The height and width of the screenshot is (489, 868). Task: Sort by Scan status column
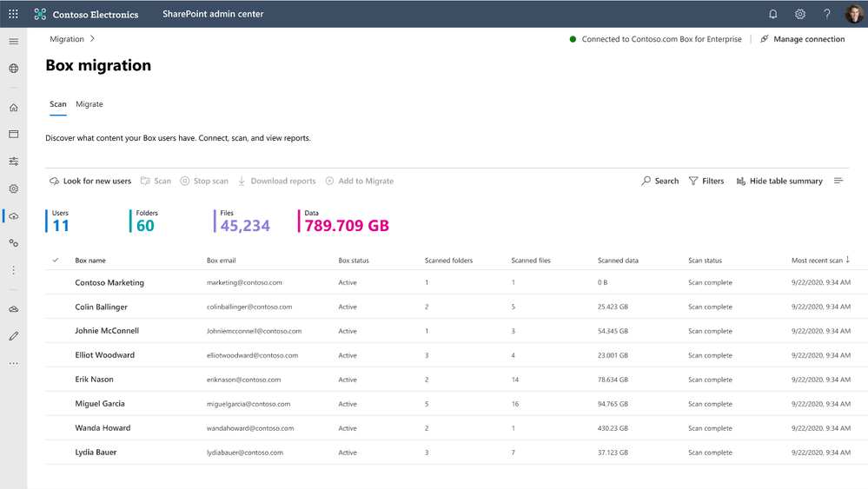point(706,261)
